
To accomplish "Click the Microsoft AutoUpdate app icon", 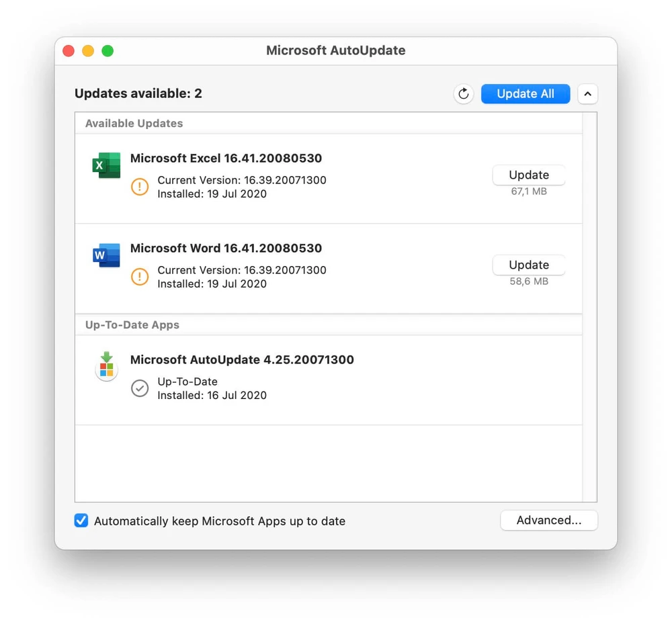I will (106, 367).
